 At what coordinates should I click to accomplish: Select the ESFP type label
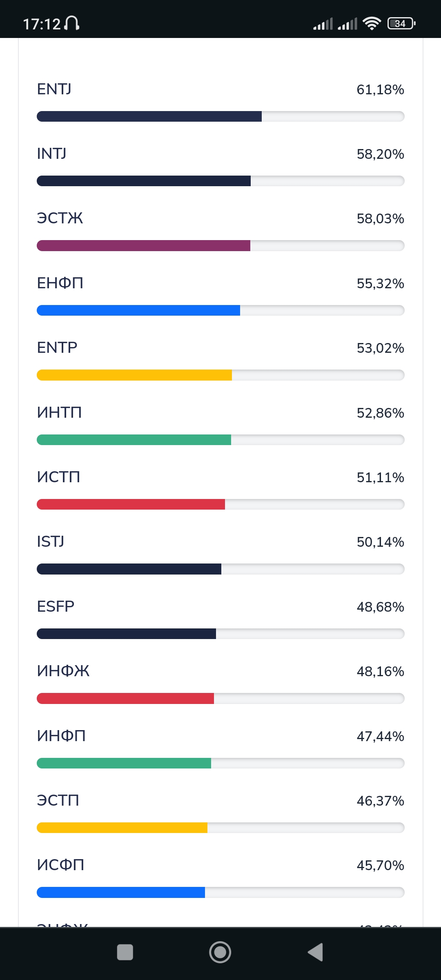(56, 606)
